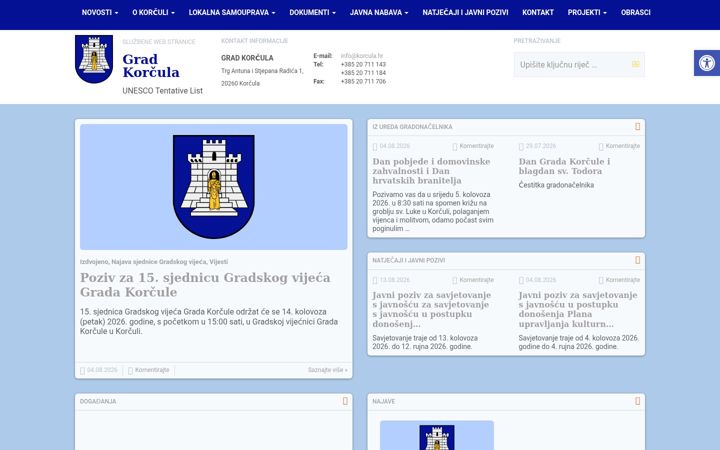Click the UNESCO Tentative List text

tap(162, 91)
